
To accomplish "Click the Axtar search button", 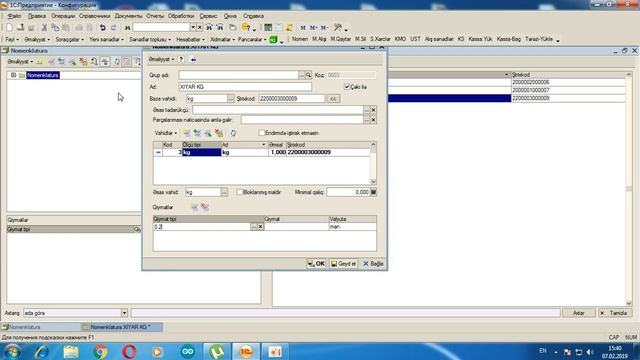I will point(578,313).
